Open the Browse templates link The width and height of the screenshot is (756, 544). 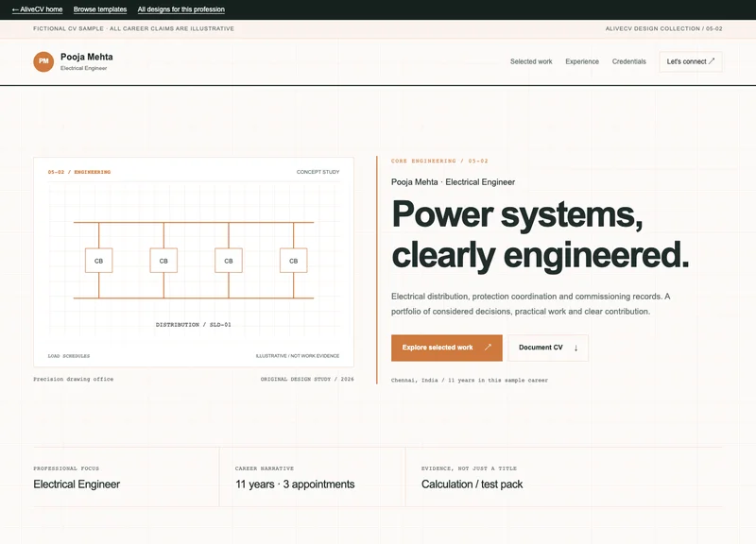tap(100, 9)
